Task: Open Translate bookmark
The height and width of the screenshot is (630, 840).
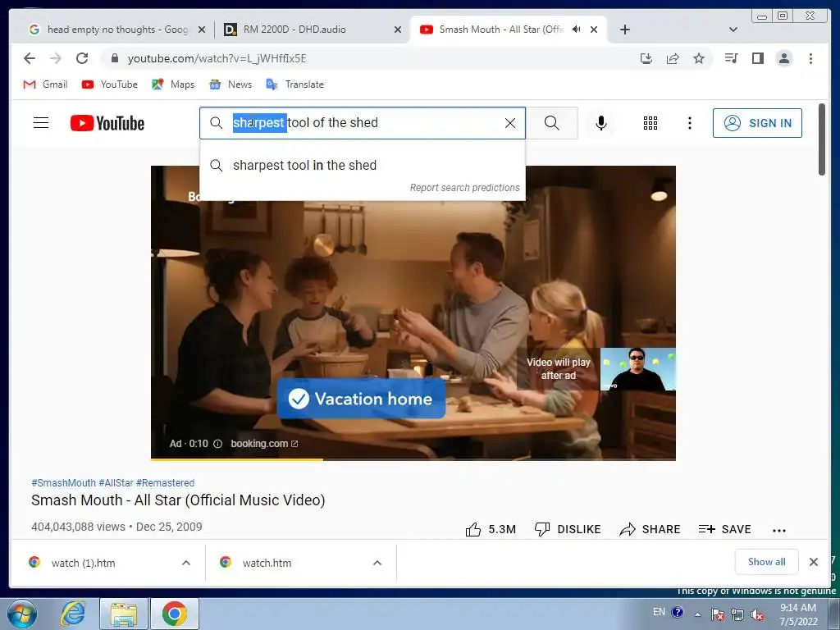Action: tap(295, 84)
